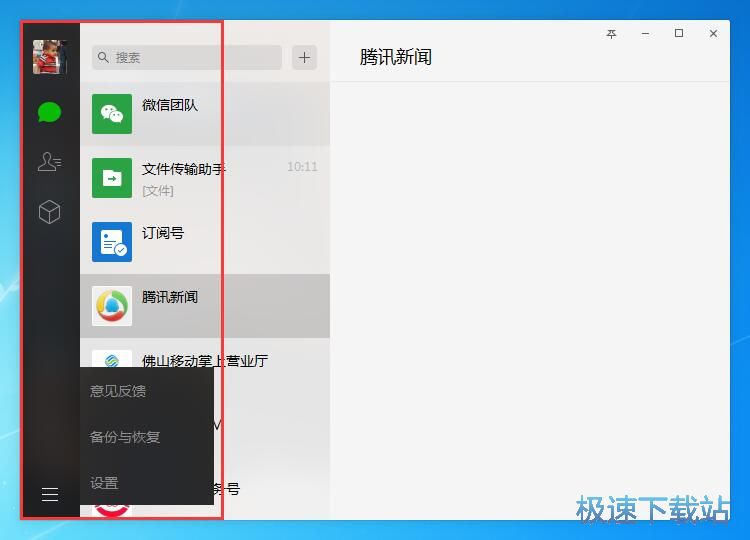Image resolution: width=750 pixels, height=540 pixels.
Task: Toggle the hamburger menu icon
Action: 50,494
